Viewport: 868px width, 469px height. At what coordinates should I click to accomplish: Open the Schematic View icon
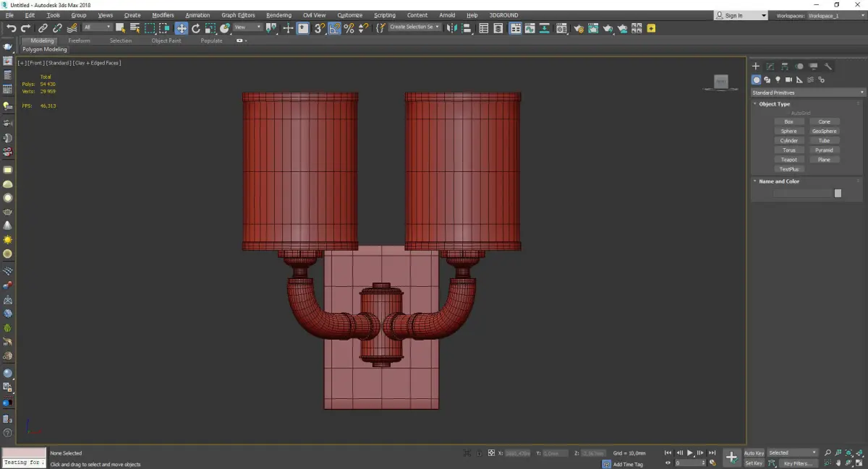(x=544, y=28)
